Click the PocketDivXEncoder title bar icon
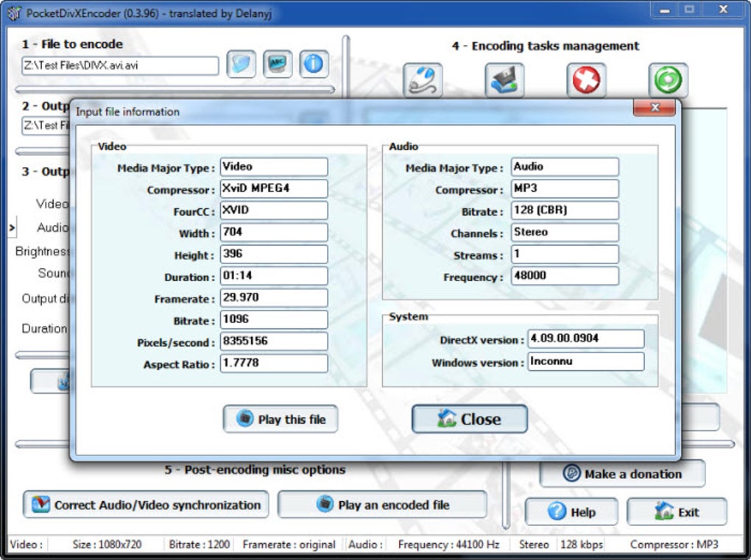 (x=13, y=10)
